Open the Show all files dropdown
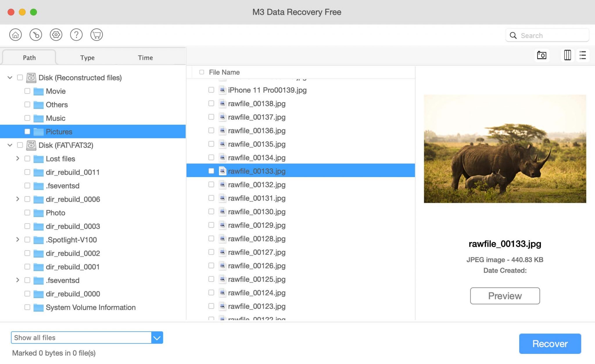Screen dimensions: 595x364 pyautogui.click(x=157, y=338)
